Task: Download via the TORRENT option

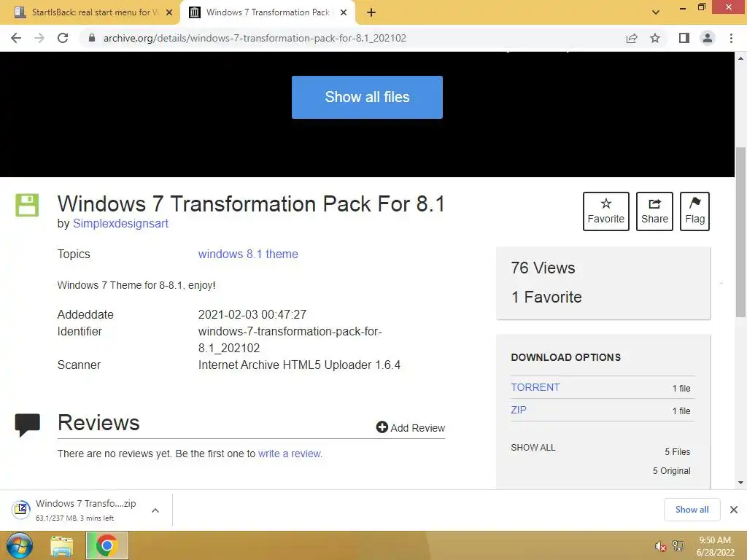Action: (535, 388)
